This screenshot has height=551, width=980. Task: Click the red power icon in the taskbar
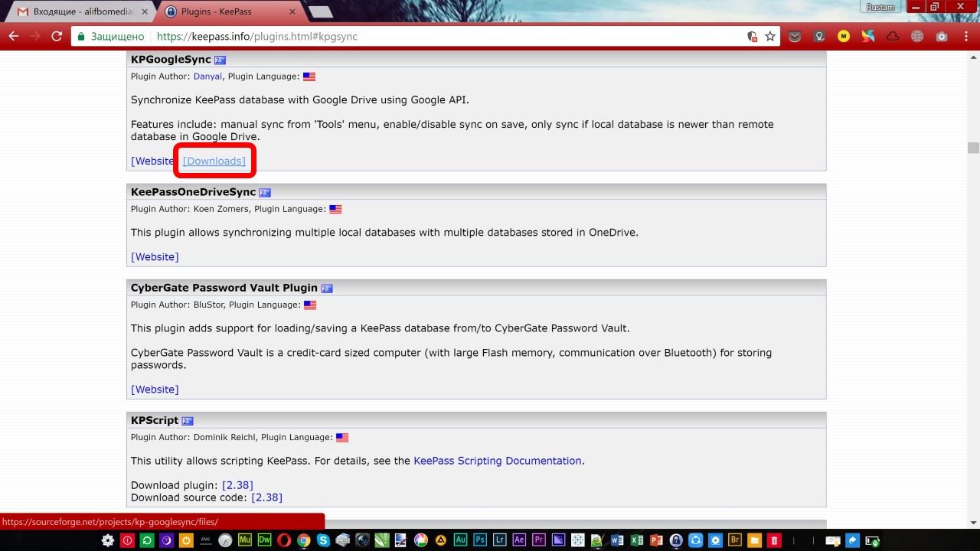pyautogui.click(x=126, y=540)
